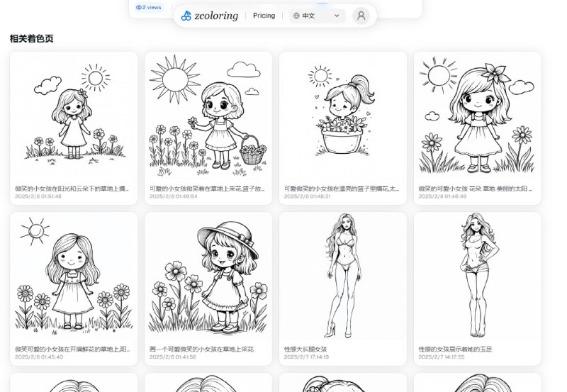This screenshot has width=567, height=392.
Task: Click the eye icon beside 2 views
Action: point(139,7)
